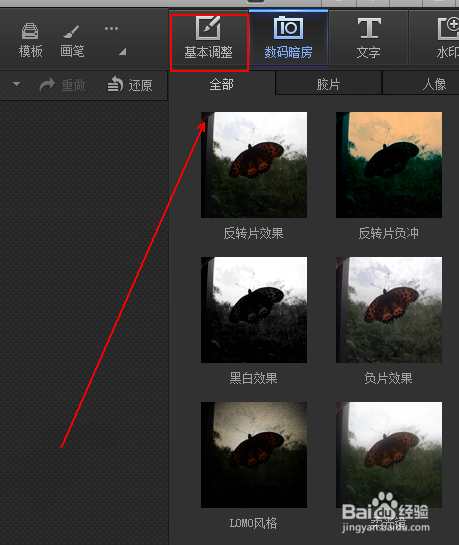This screenshot has height=545, width=459.
Task: Switch to the 胶片 film tab
Action: [x=328, y=84]
